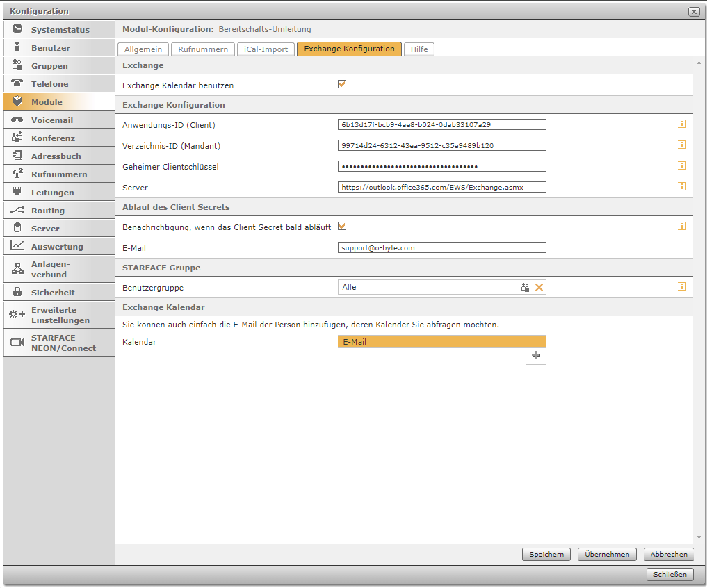Screen dimensions: 707x588
Task: Add calendar e-mail with plus icon
Action: click(535, 356)
